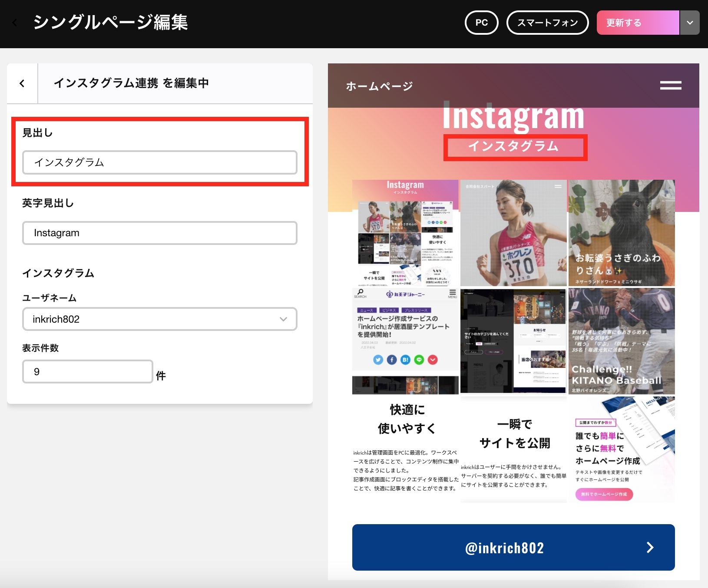Screen dimensions: 708x588
Task: Click the back arrow beside シングルページ編集
Action: 15,23
